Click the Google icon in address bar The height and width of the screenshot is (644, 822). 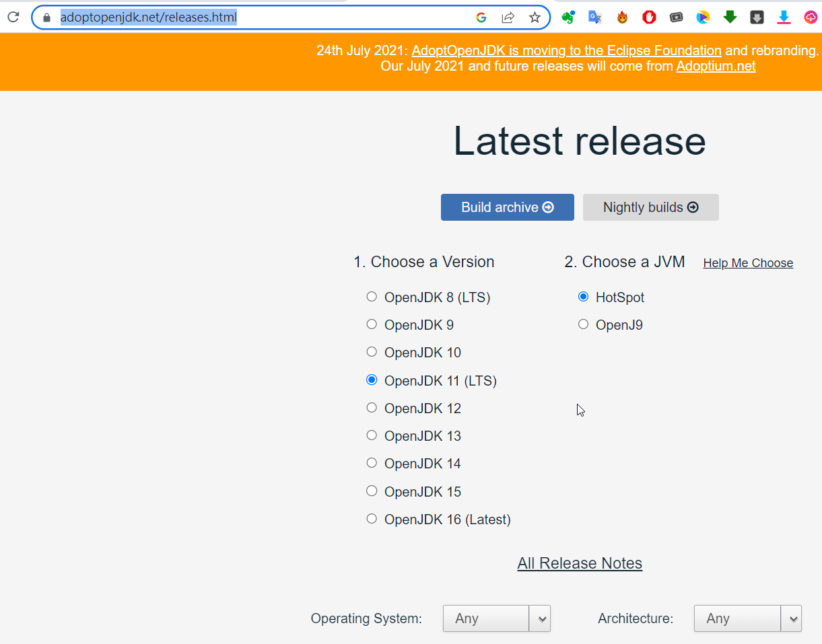pyautogui.click(x=481, y=17)
